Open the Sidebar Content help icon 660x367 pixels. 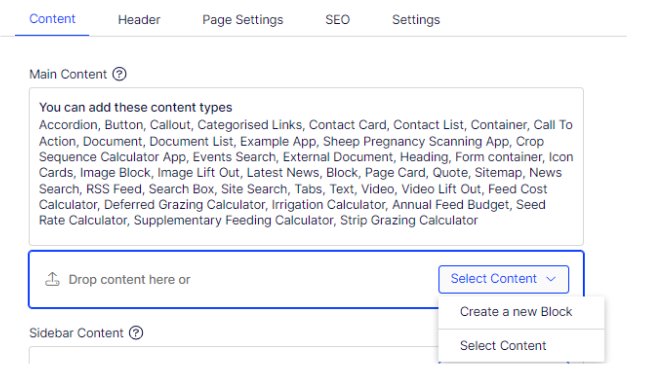(136, 333)
